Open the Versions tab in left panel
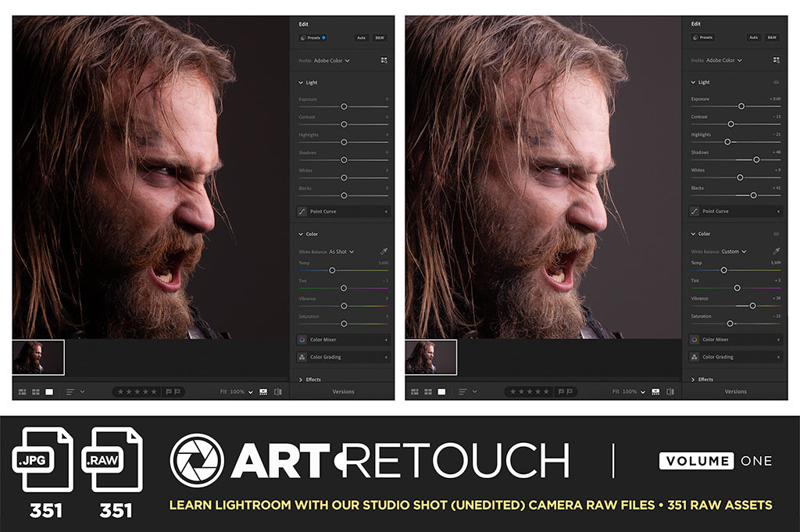Viewport: 800px width, 532px height. tap(343, 391)
